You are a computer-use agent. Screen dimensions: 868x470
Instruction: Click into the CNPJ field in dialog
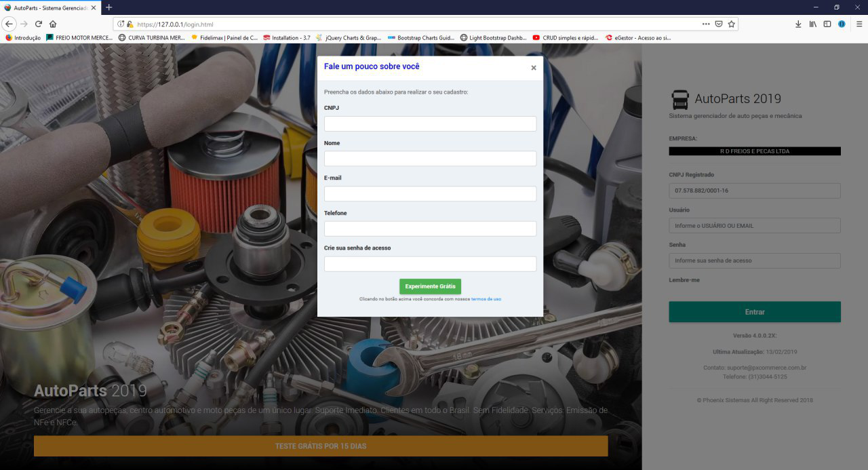pyautogui.click(x=430, y=123)
